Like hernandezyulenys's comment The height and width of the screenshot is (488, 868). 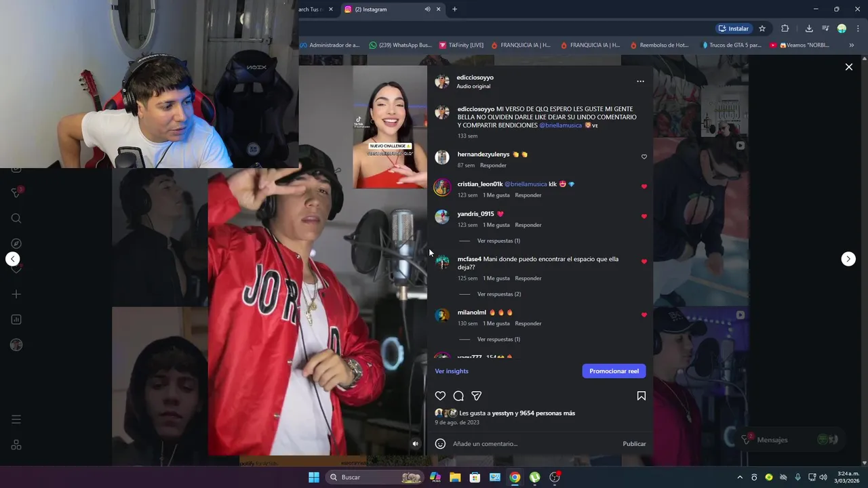pos(644,157)
